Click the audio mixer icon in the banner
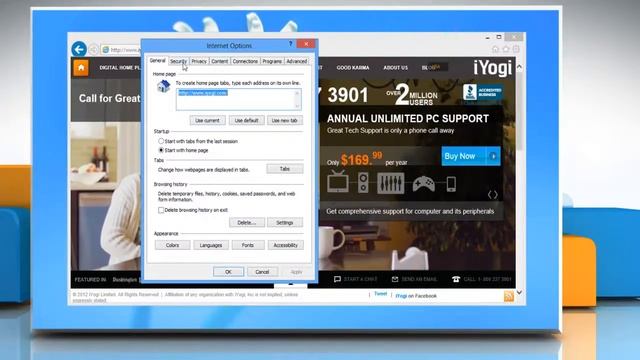Screen dimensions: 640x360 391,183
